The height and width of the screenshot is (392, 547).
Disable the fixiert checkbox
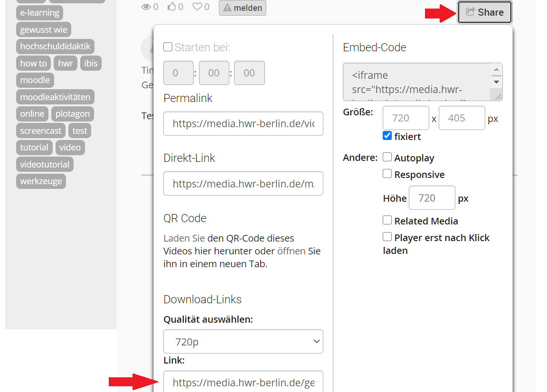386,136
